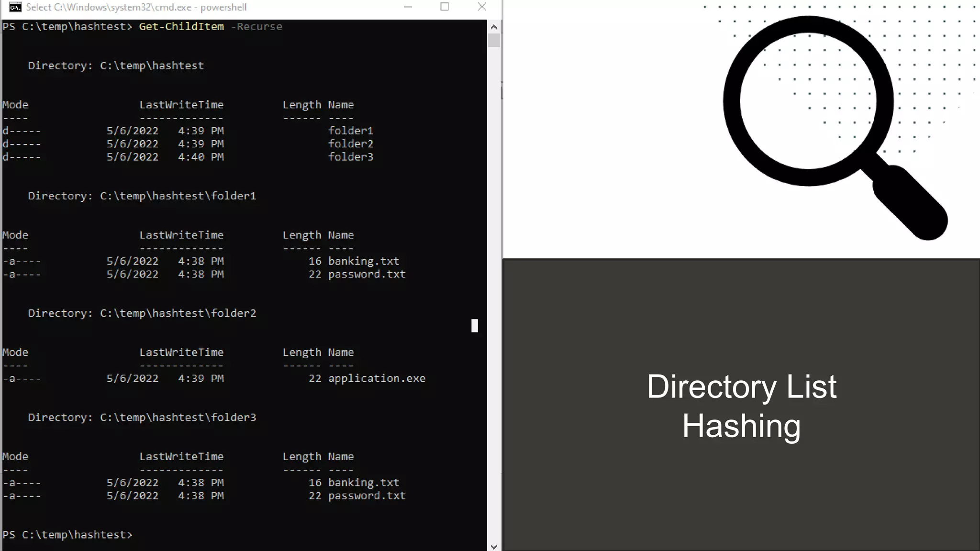Click application.exe in folder2 listing
Image resolution: width=980 pixels, height=551 pixels.
click(376, 378)
